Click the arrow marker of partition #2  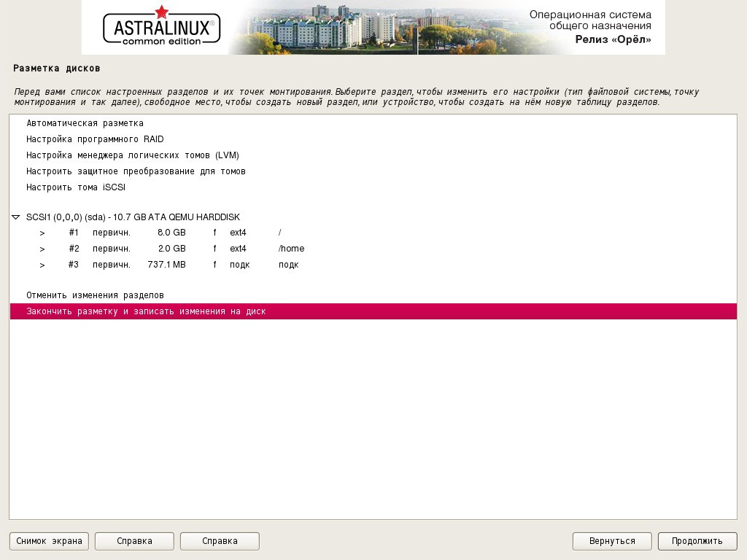42,249
